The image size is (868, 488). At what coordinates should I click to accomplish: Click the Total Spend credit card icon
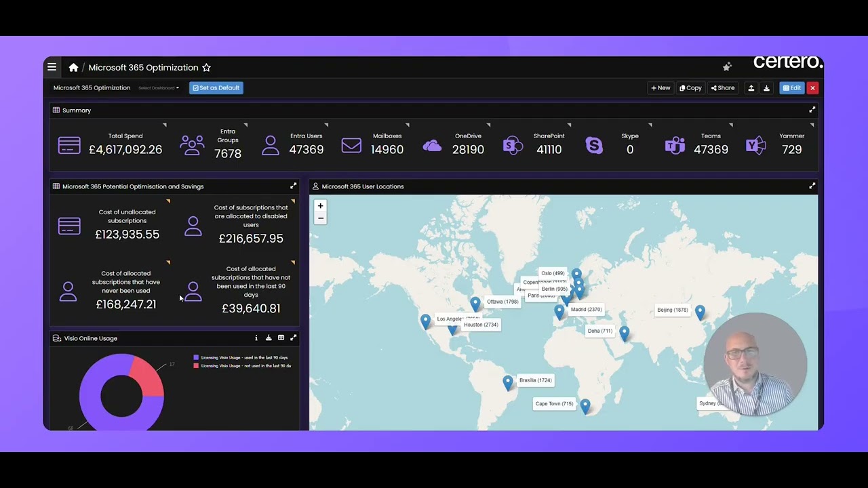coord(69,145)
